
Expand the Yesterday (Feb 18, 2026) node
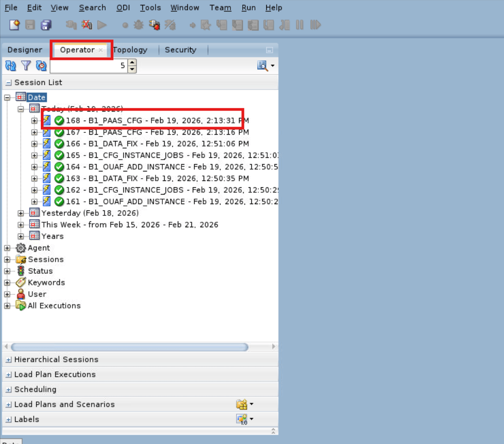click(x=21, y=213)
